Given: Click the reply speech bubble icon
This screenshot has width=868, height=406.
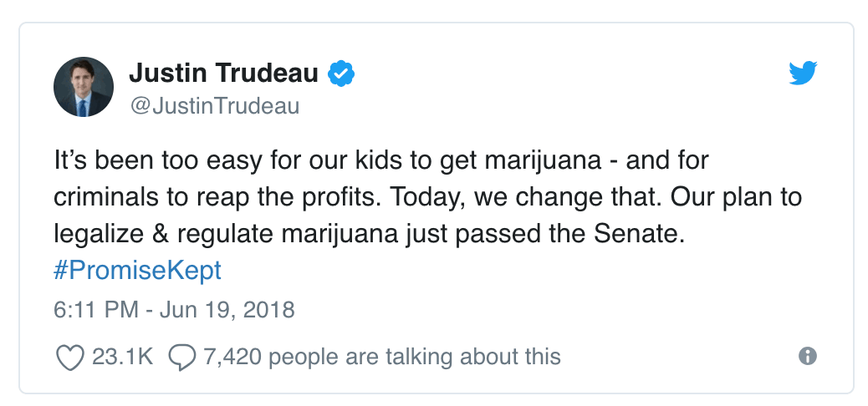Looking at the screenshot, I should click(182, 358).
